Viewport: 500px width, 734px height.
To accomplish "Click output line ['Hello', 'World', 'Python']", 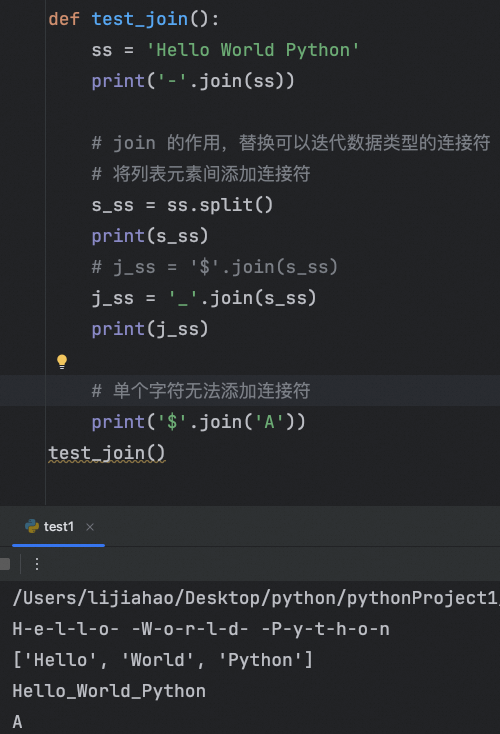I will [x=162, y=660].
